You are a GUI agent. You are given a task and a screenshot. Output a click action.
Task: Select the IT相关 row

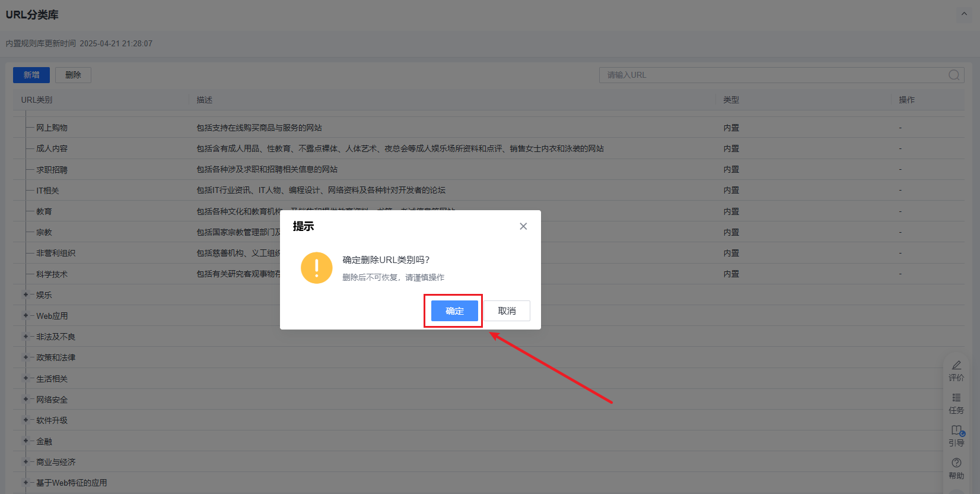point(489,190)
